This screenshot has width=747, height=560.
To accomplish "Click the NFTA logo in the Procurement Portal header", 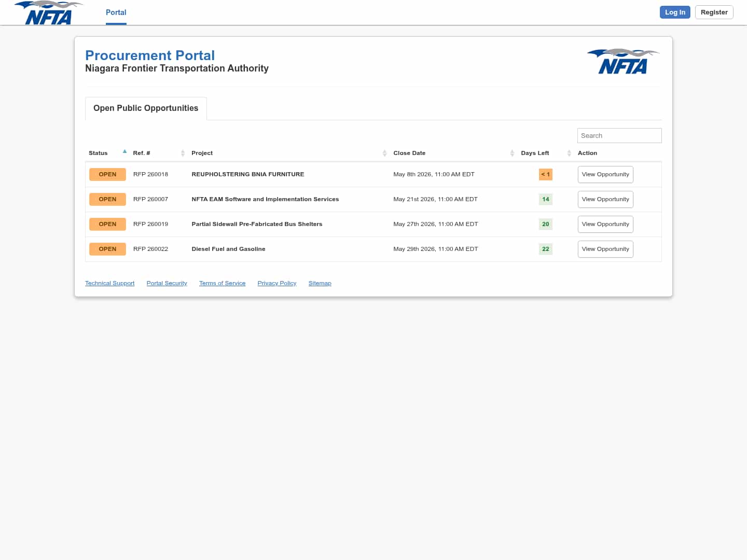I will click(623, 61).
